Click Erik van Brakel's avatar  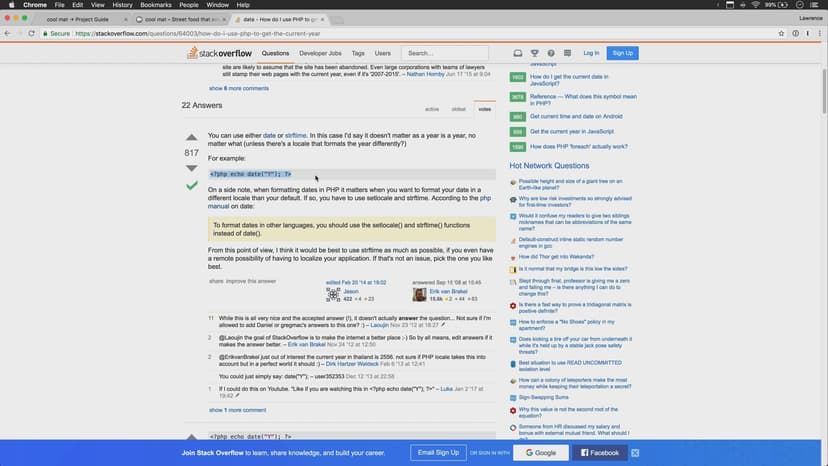coord(422,296)
